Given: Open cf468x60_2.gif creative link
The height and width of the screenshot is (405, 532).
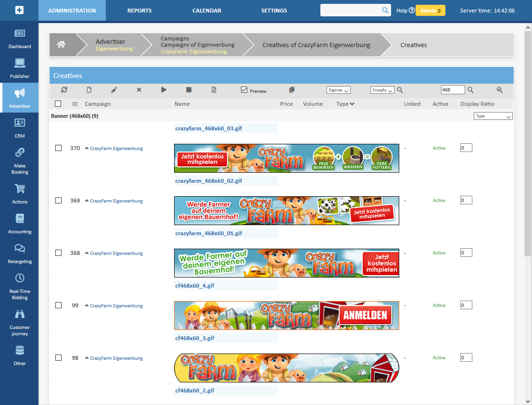Looking at the screenshot, I should tap(195, 391).
